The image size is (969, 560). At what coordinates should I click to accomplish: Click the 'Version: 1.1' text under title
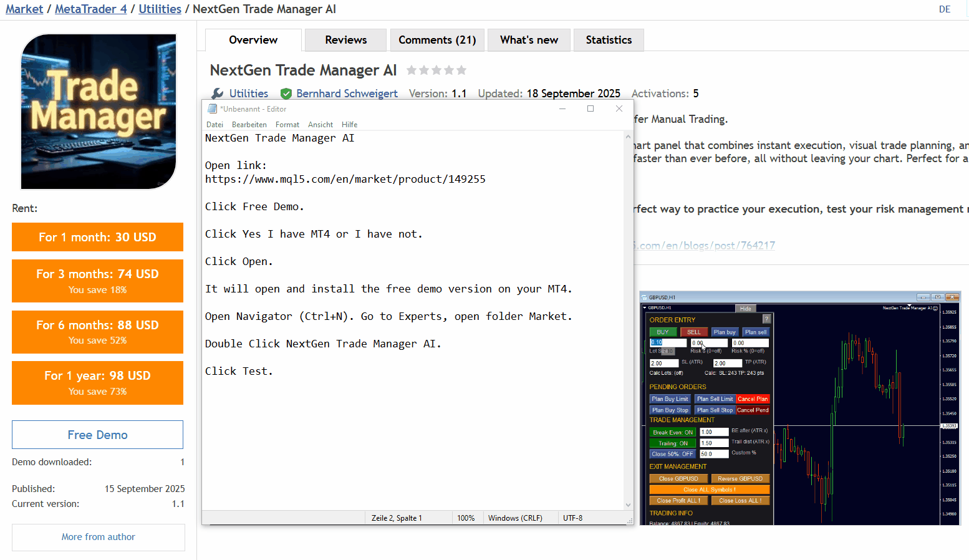pos(438,94)
